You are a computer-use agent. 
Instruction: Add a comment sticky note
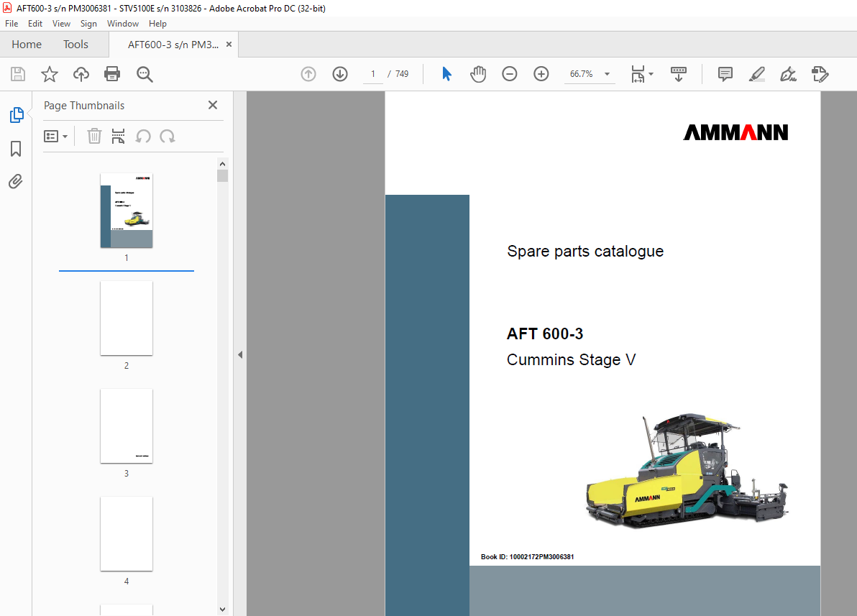(x=725, y=74)
